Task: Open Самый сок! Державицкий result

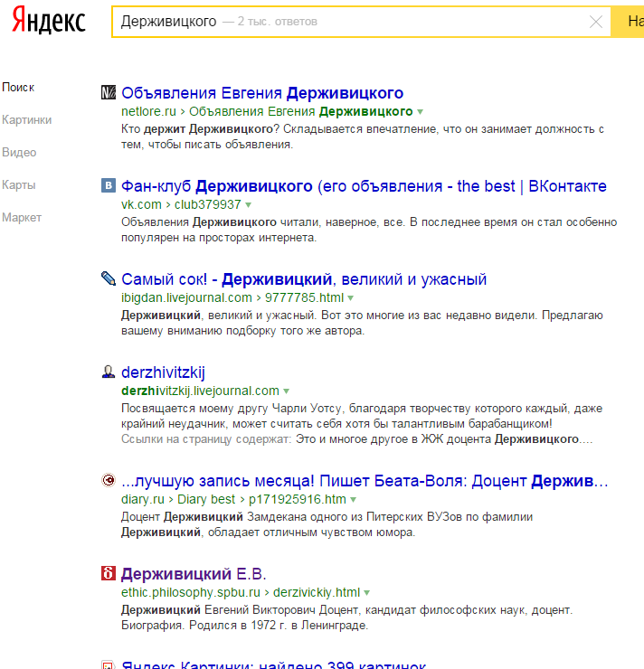Action: pyautogui.click(x=304, y=279)
